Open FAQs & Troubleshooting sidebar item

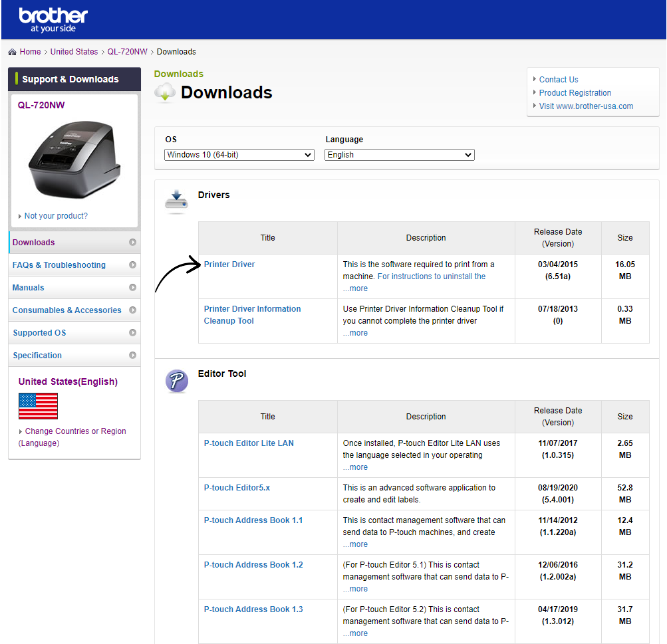tap(59, 265)
